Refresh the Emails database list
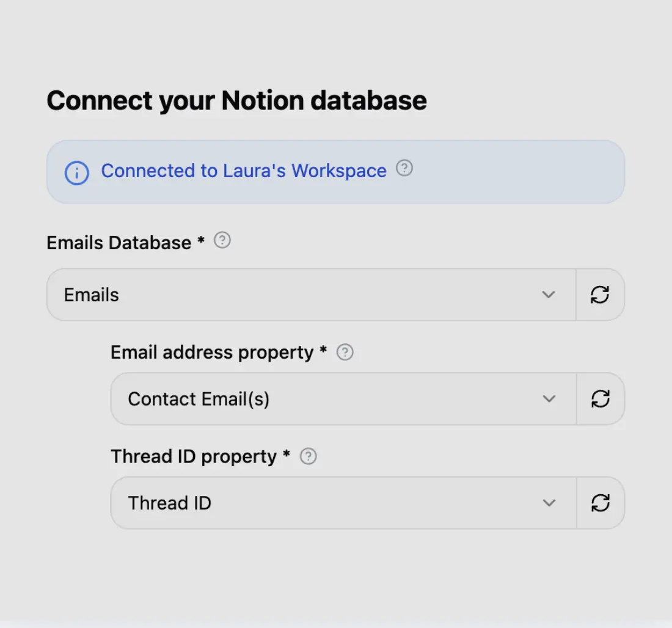 click(x=601, y=294)
